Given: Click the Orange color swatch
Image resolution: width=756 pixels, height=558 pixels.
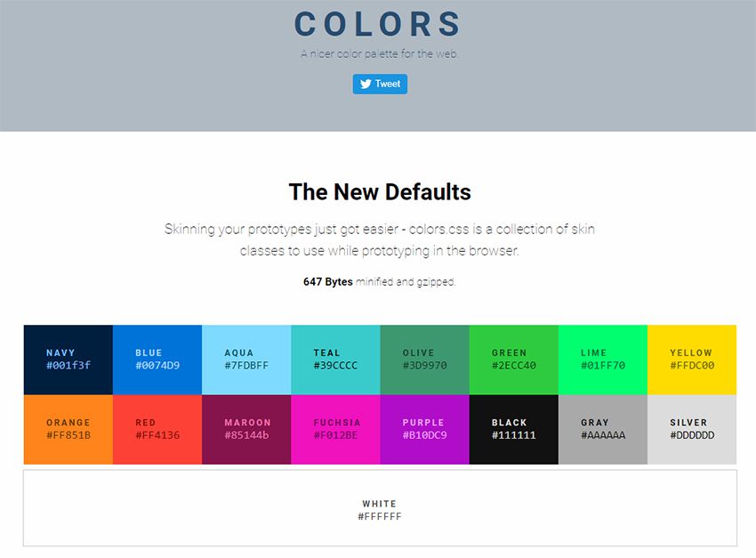Looking at the screenshot, I should [x=68, y=429].
